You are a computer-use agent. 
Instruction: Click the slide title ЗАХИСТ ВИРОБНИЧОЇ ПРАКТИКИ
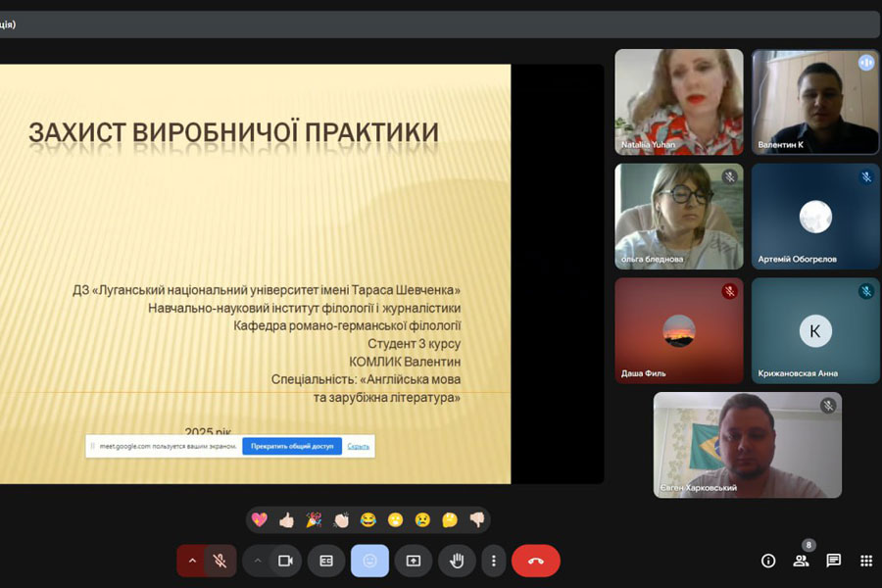coord(233,133)
